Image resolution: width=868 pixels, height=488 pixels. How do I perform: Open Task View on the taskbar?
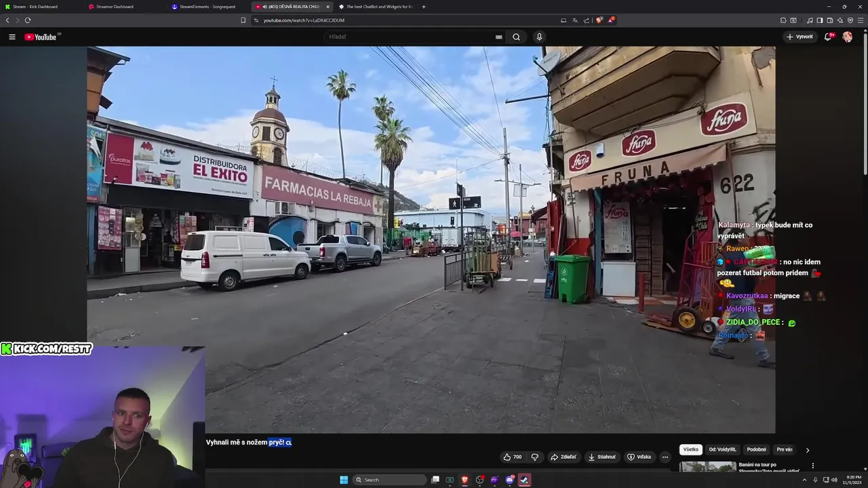435,480
